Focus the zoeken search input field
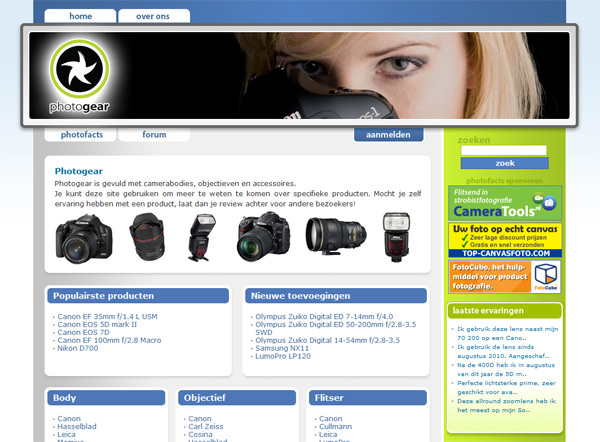The height and width of the screenshot is (442, 600). tap(504, 150)
